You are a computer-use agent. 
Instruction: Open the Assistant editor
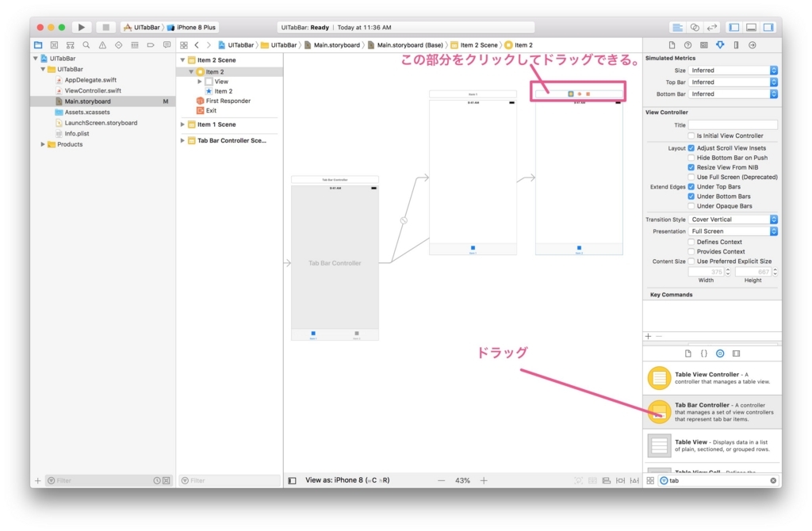point(695,27)
